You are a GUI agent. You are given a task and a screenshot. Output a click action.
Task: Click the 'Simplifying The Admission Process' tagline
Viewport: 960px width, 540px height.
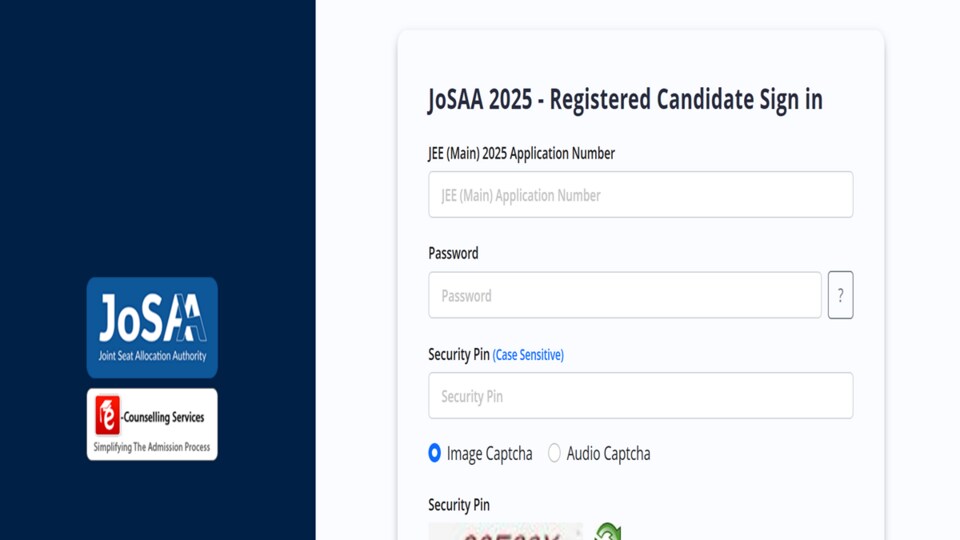pos(152,447)
